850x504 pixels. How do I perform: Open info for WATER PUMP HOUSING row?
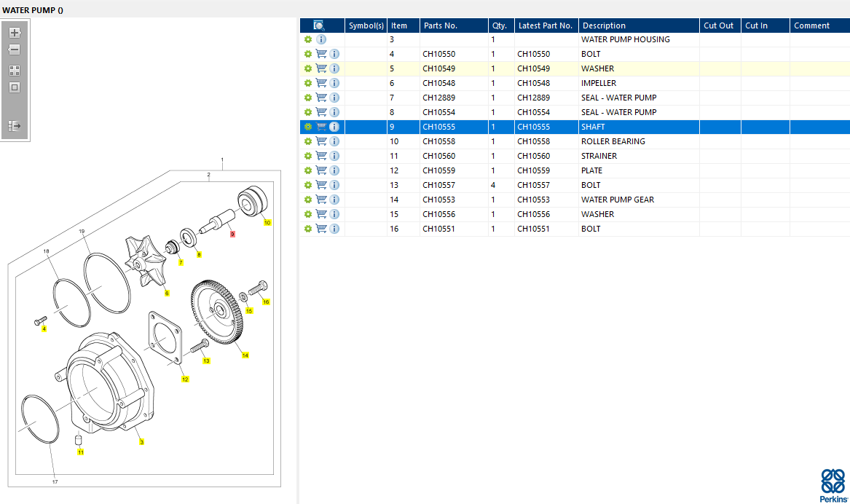point(321,39)
